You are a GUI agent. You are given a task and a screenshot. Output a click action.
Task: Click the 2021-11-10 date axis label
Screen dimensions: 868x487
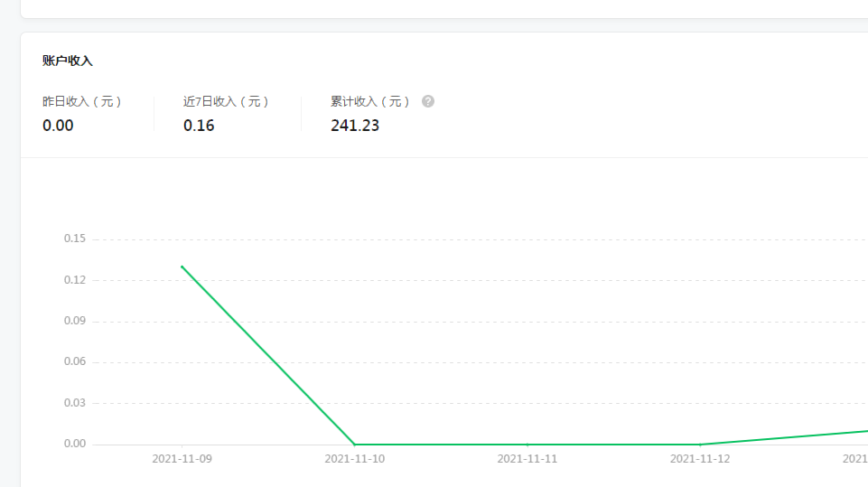(355, 459)
